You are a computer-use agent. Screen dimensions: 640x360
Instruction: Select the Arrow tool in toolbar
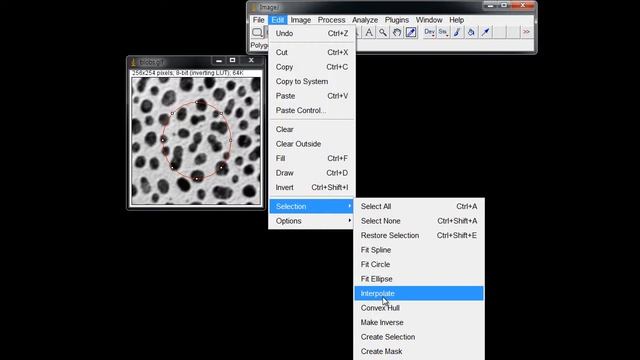tap(485, 32)
